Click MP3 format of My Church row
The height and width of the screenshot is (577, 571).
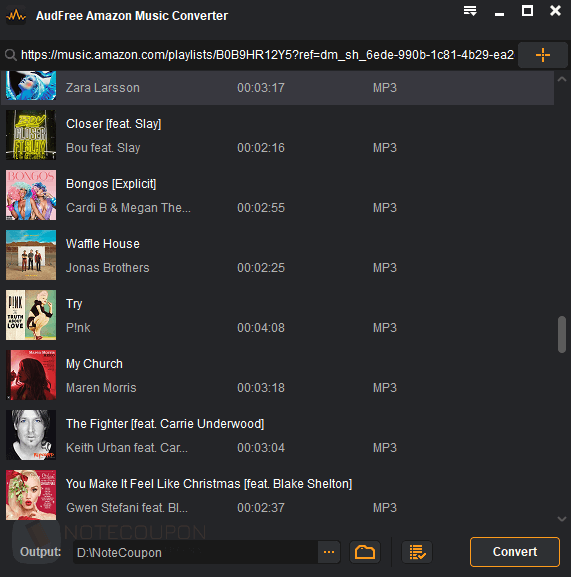tap(385, 388)
